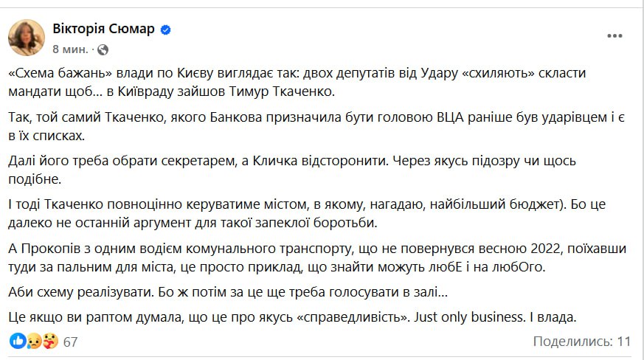
Task: Click the name 'Тимур Ткаченко' in text
Action: (x=282, y=91)
